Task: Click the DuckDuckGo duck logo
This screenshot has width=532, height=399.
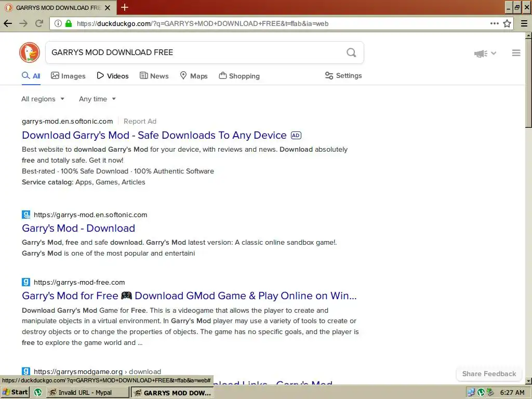Action: (30, 52)
